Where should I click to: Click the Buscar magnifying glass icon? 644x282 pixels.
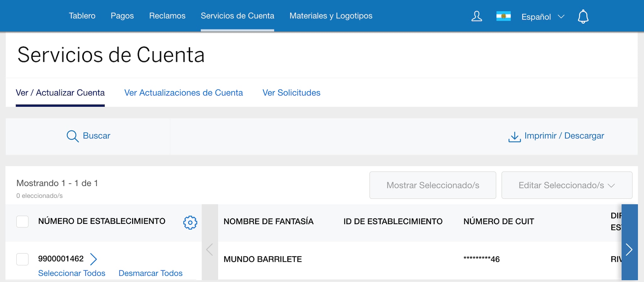(x=72, y=136)
